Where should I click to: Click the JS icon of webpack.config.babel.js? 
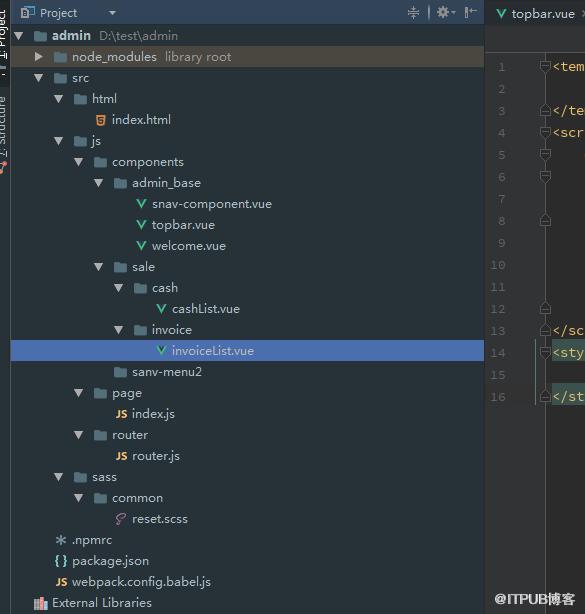pyautogui.click(x=61, y=582)
